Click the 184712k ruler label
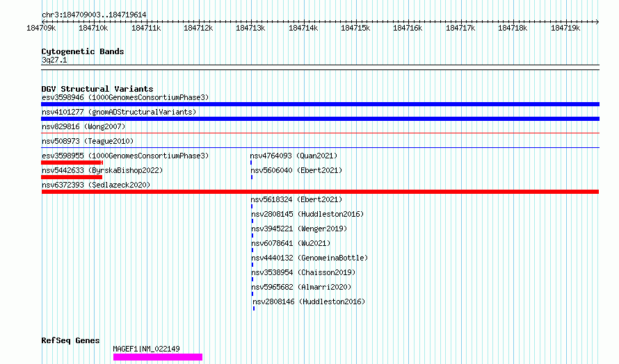Screen dimensions: 619x364 198,28
